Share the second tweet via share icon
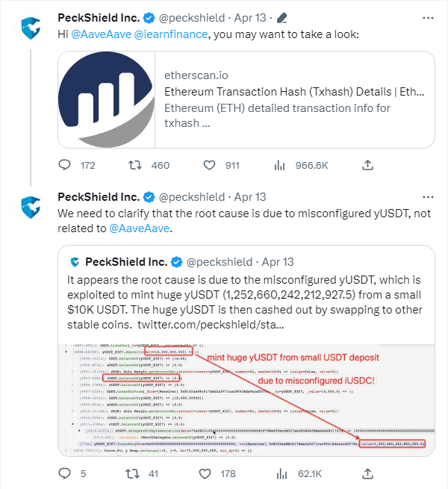The width and height of the screenshot is (448, 489). [x=368, y=473]
